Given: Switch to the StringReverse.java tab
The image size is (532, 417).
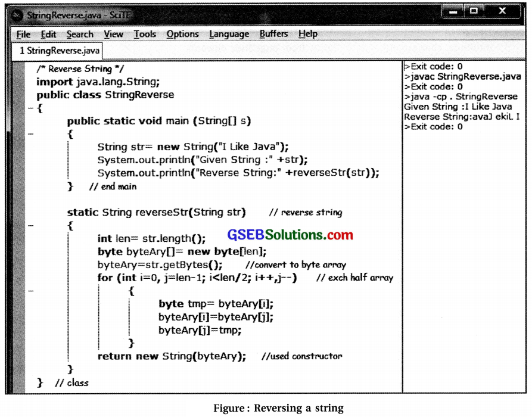Looking at the screenshot, I should 58,51.
